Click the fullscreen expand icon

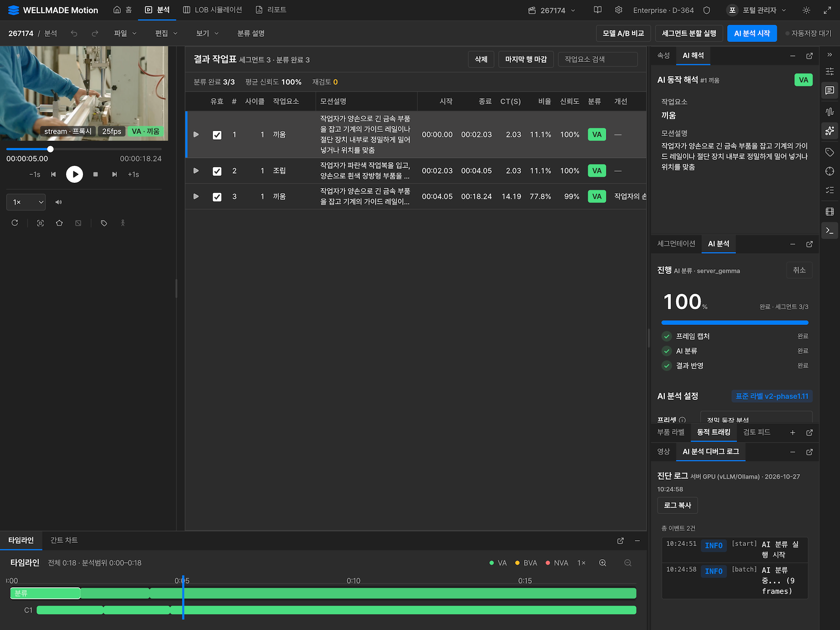[827, 10]
